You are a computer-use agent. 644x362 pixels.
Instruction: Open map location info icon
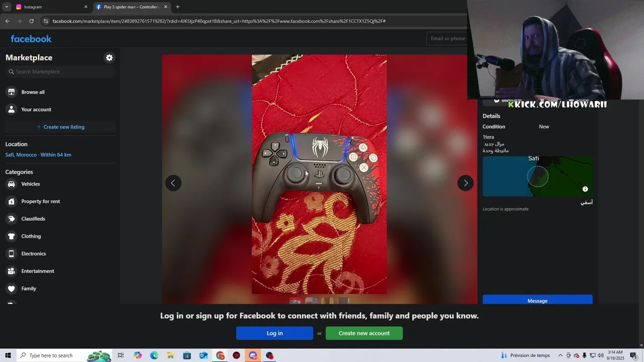[x=585, y=189]
